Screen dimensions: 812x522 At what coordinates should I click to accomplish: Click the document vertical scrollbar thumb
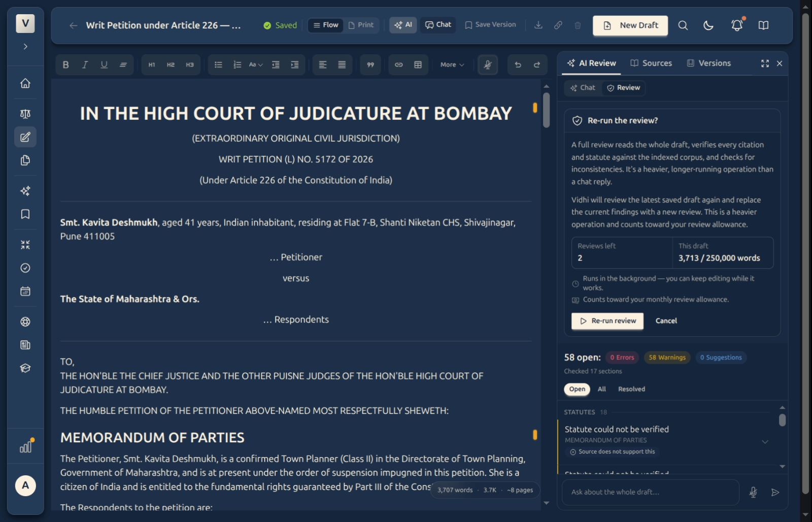546,110
